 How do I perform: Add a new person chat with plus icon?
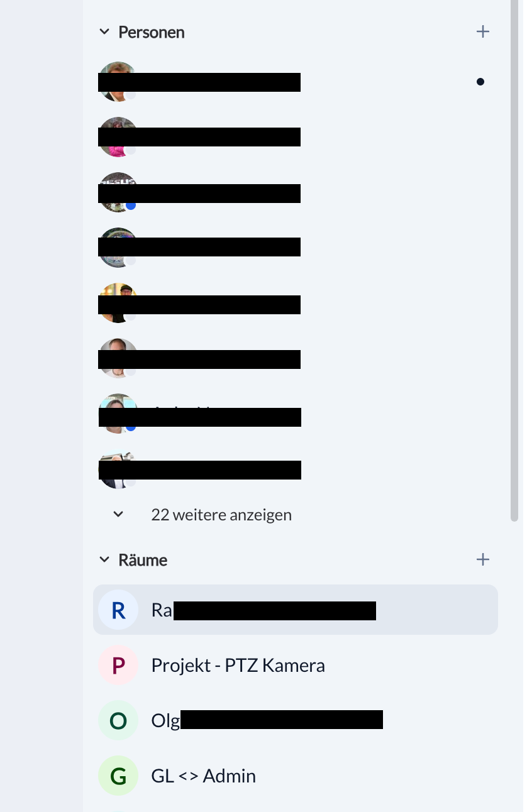[482, 31]
